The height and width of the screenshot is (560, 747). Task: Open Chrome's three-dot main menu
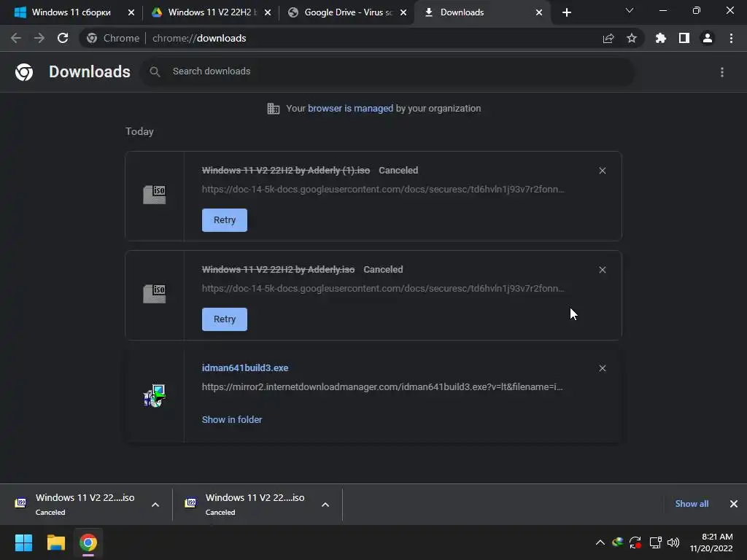(x=731, y=38)
